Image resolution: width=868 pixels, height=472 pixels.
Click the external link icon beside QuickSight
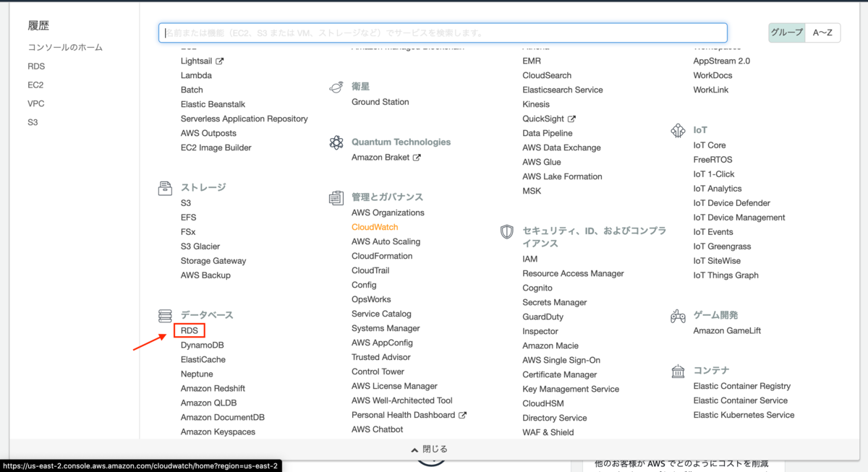(571, 119)
